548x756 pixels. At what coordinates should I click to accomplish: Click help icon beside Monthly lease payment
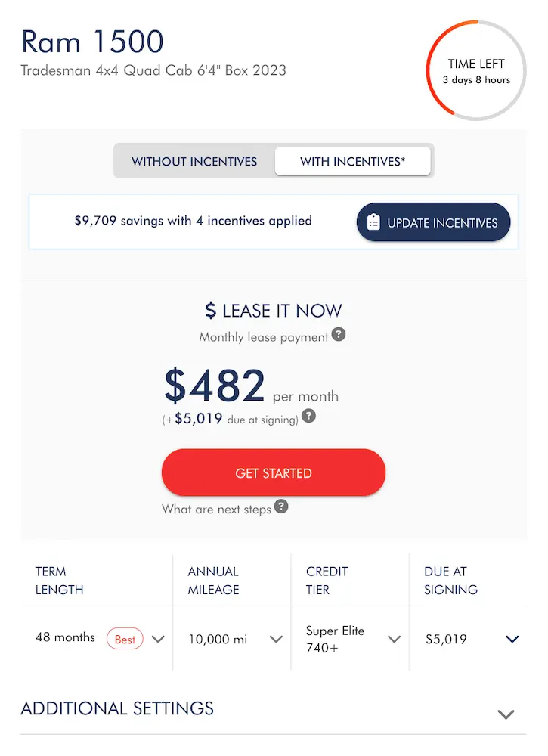[339, 334]
